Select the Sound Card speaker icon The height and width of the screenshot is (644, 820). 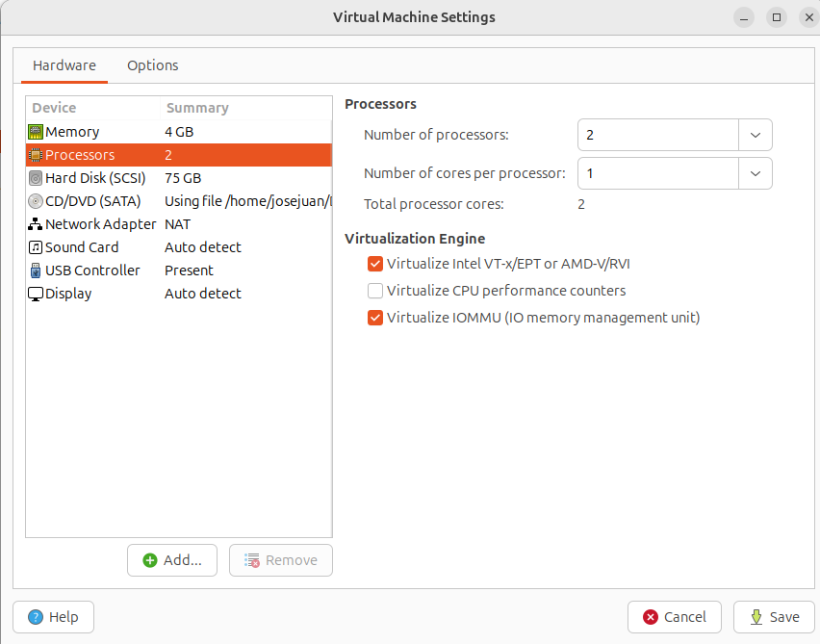(x=34, y=246)
